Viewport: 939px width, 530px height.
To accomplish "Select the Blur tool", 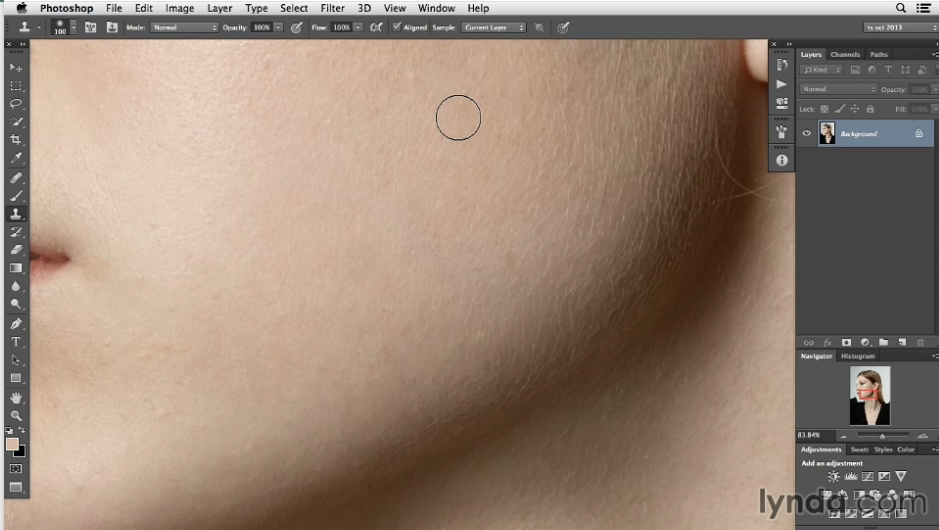I will 16,286.
